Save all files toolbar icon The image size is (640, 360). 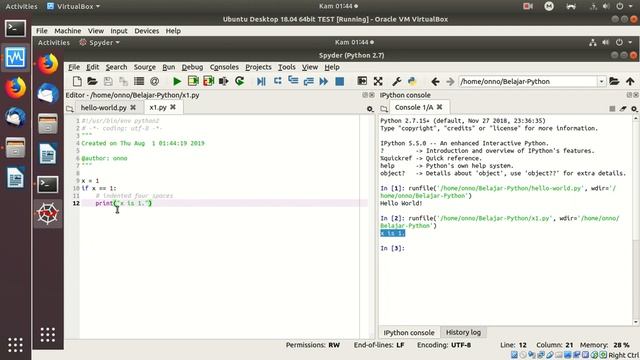[x=123, y=81]
